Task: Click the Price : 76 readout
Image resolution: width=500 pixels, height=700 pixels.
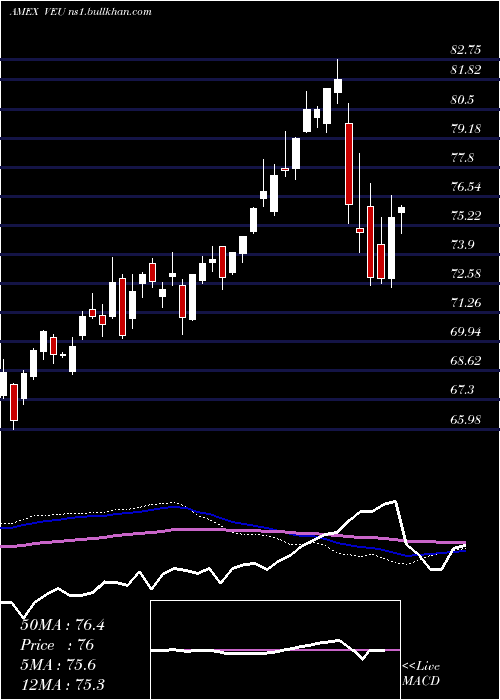Action: point(57,645)
